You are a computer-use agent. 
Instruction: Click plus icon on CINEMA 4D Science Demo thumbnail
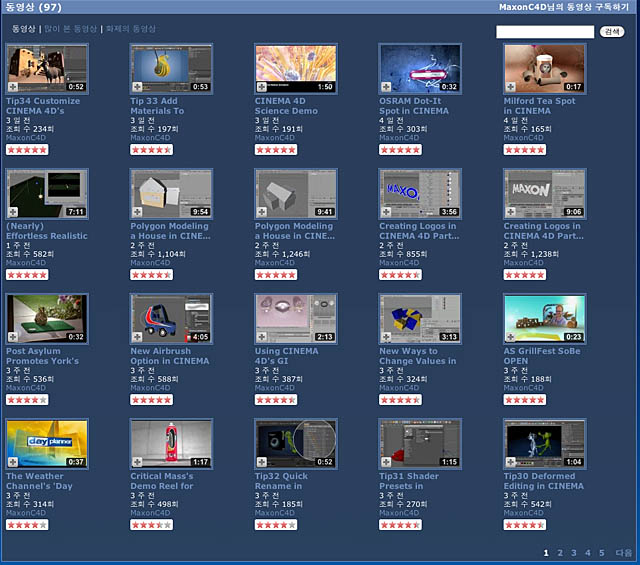pos(262,87)
